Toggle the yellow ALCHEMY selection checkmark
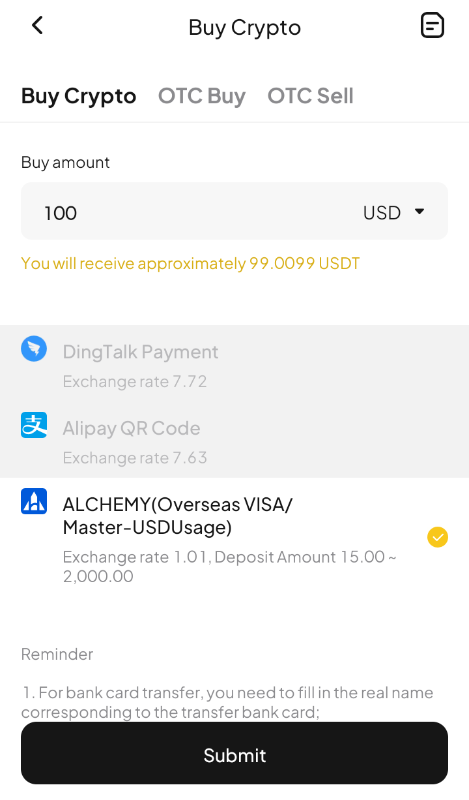 click(437, 537)
